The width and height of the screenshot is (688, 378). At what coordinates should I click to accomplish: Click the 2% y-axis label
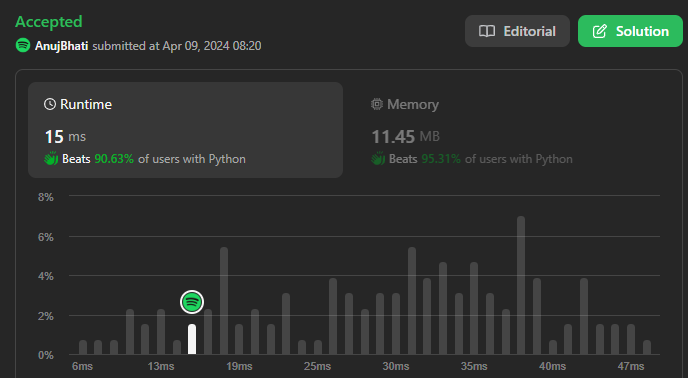[46, 316]
